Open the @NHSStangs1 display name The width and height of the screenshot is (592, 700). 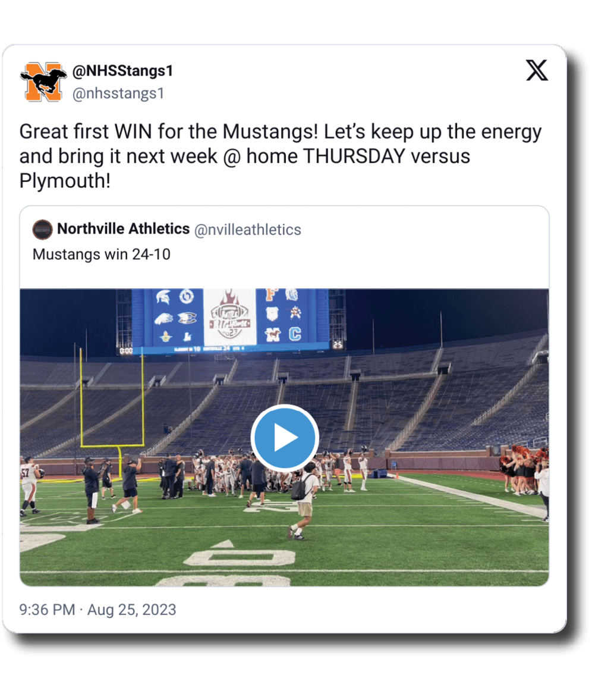tap(122, 71)
